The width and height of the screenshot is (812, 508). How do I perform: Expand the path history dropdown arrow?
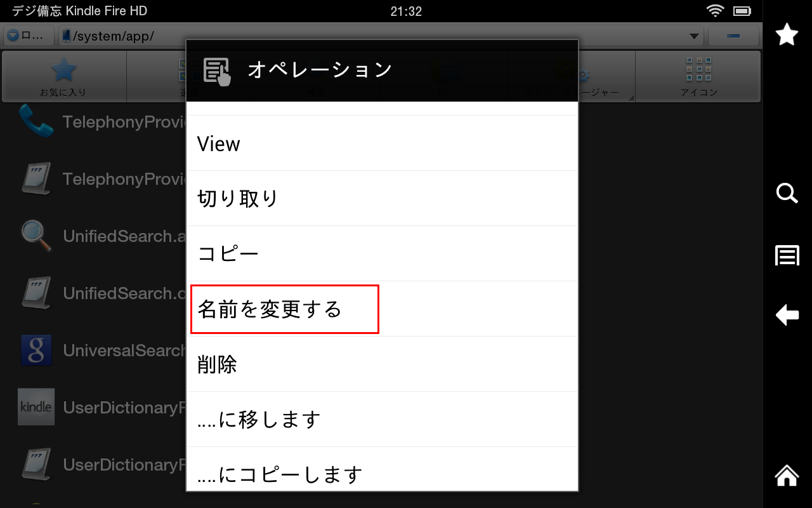(695, 36)
